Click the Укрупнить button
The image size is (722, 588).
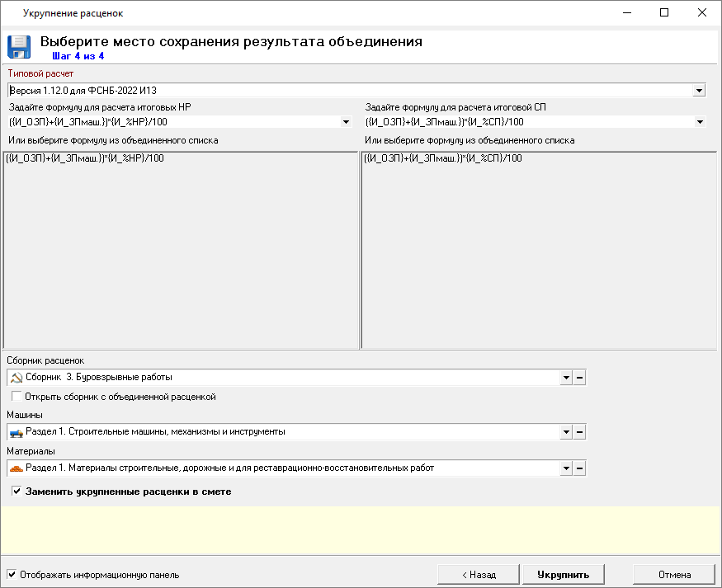point(563,575)
